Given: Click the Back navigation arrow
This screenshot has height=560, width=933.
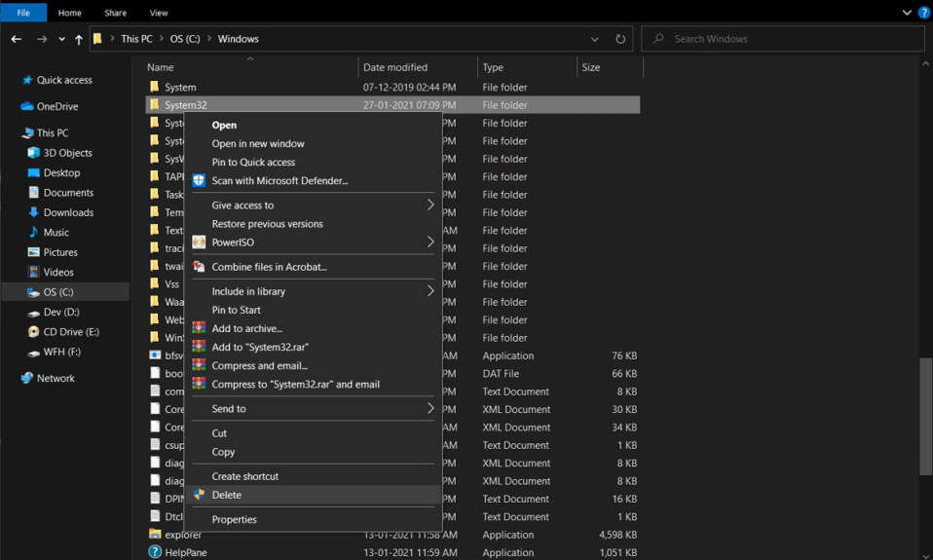Looking at the screenshot, I should pos(17,40).
